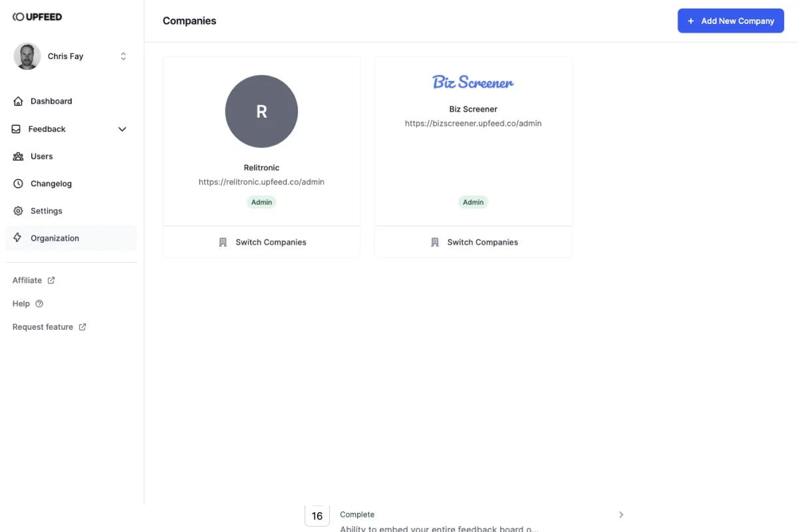Click the Companies page heading
The image size is (798, 532).
(x=190, y=21)
